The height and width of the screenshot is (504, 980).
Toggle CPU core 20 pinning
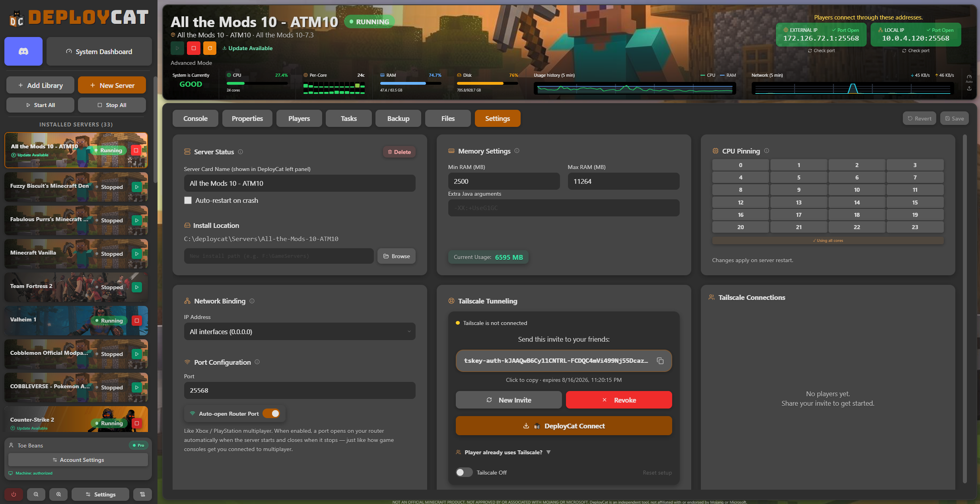point(741,227)
